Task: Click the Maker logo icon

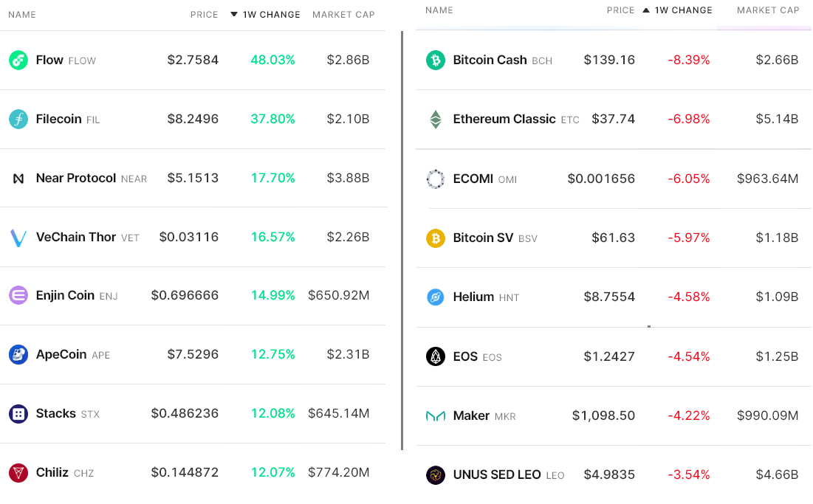Action: click(x=436, y=416)
